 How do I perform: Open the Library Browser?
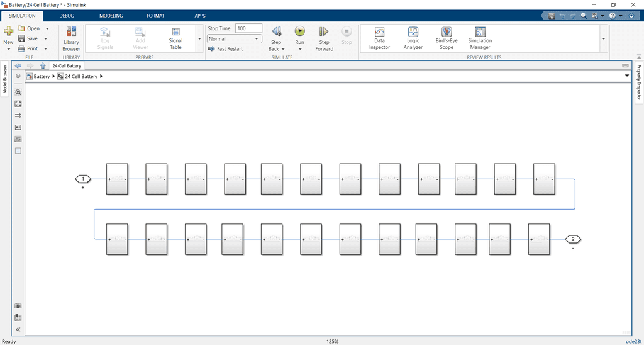point(71,38)
